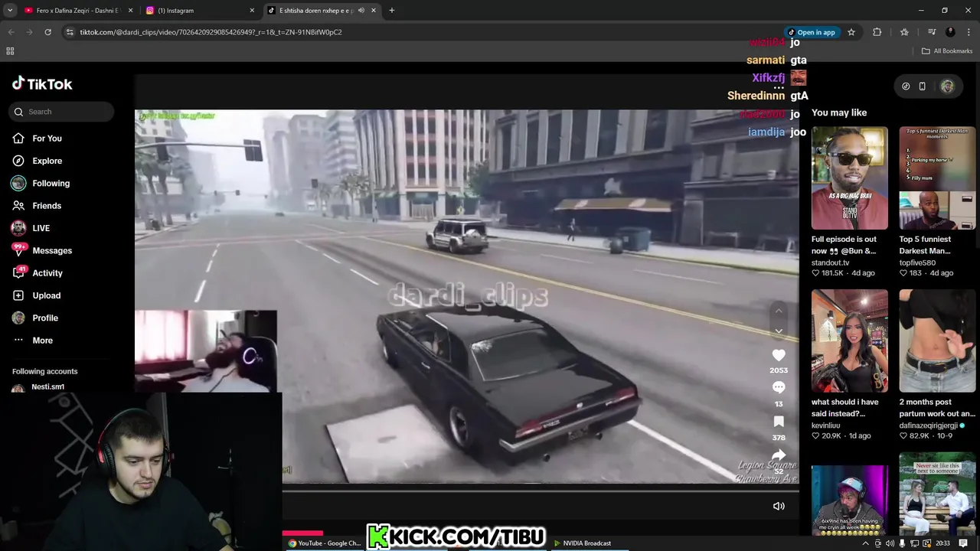Click the phone app icon at top right
This screenshot has height=551, width=980.
(922, 86)
